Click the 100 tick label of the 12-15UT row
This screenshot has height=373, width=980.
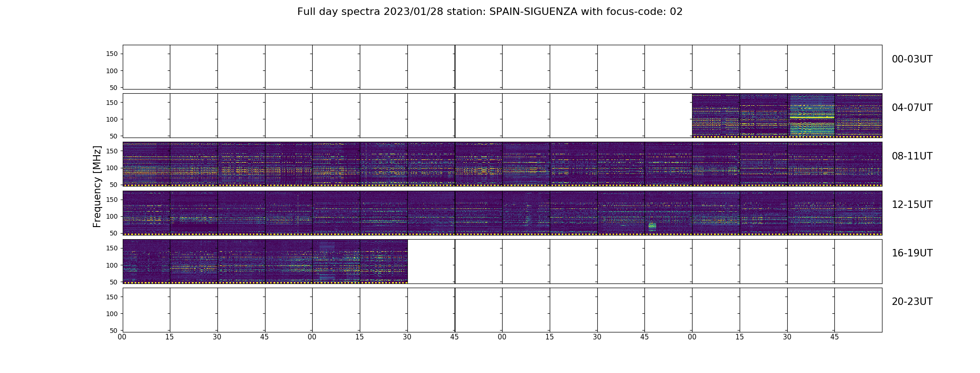[112, 216]
